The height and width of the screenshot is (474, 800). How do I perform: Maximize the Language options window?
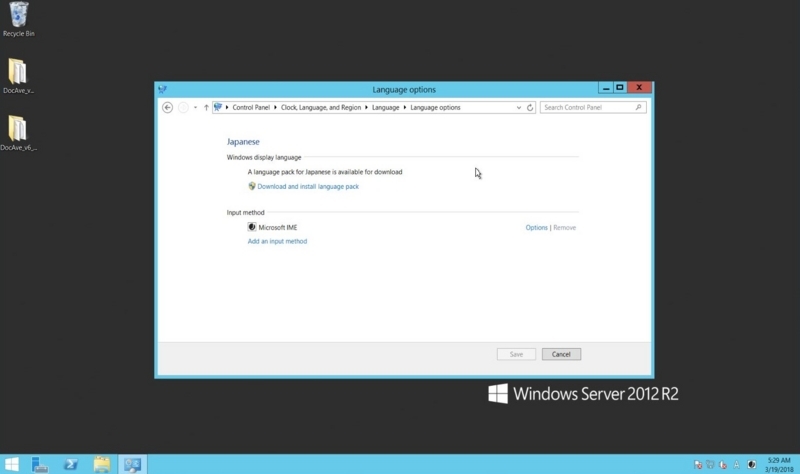pyautogui.click(x=620, y=88)
